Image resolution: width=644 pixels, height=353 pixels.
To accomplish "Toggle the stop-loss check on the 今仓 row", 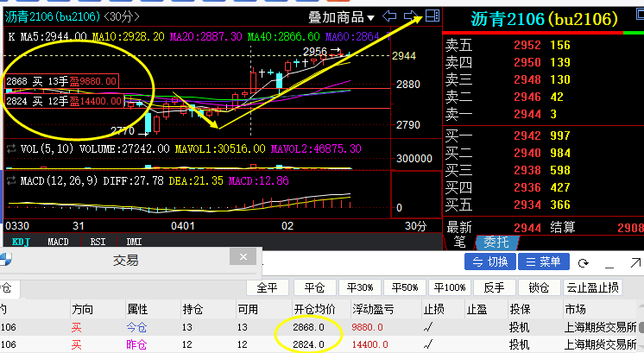I will [x=428, y=327].
